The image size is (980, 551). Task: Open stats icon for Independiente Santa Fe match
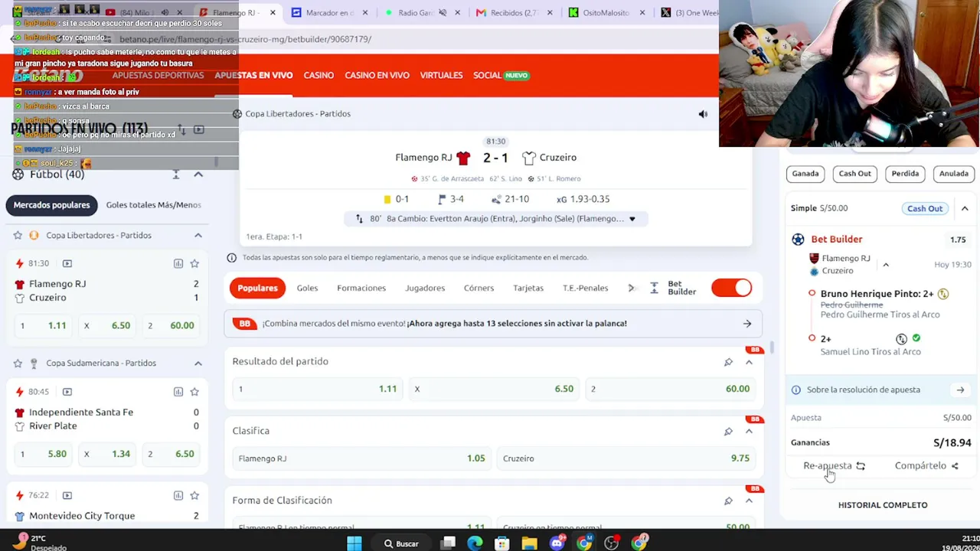[x=178, y=392]
